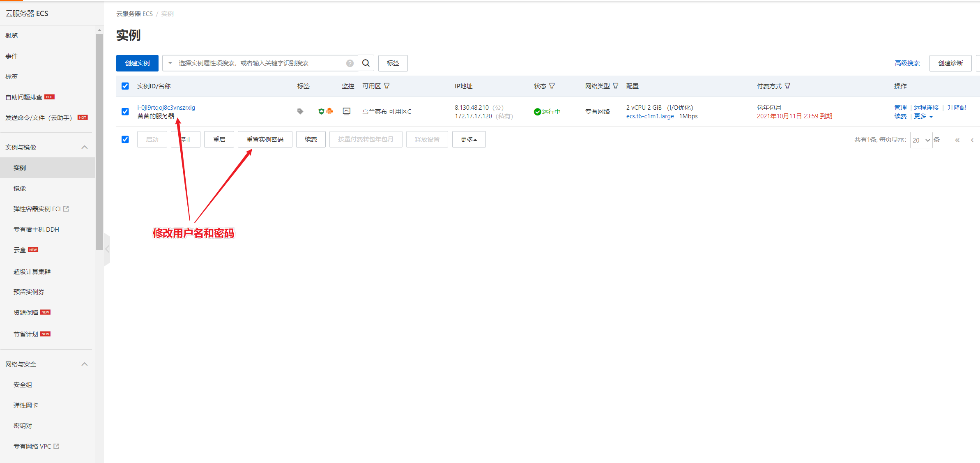This screenshot has width=980, height=463.
Task: Open the monitoring chart icon
Action: 347,111
